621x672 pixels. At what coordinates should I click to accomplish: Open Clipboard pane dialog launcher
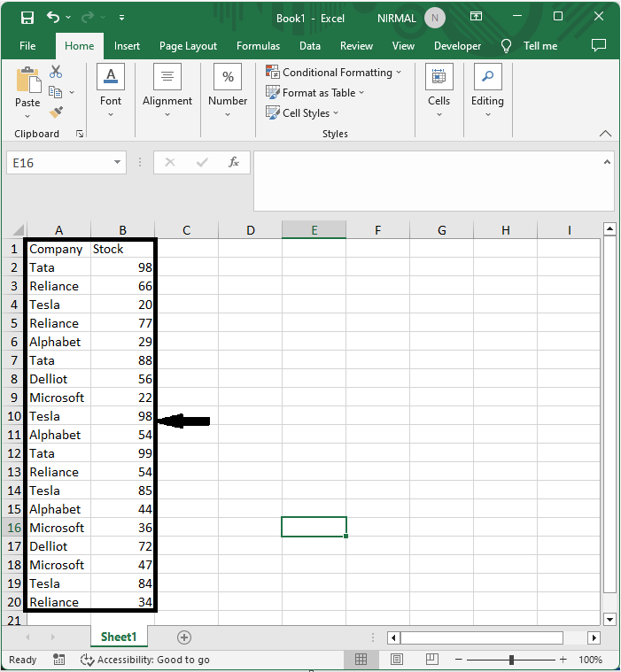(80, 134)
